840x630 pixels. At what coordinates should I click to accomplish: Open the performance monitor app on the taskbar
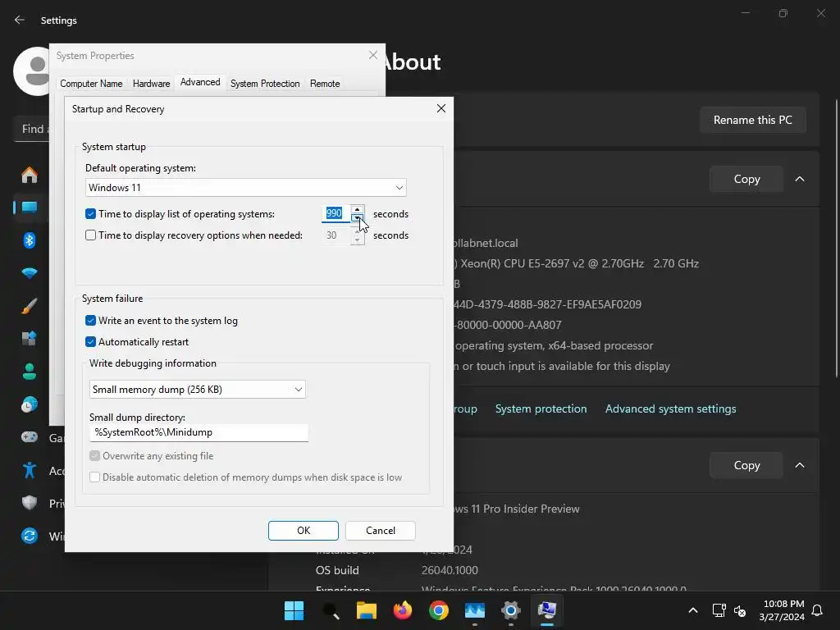(475, 610)
